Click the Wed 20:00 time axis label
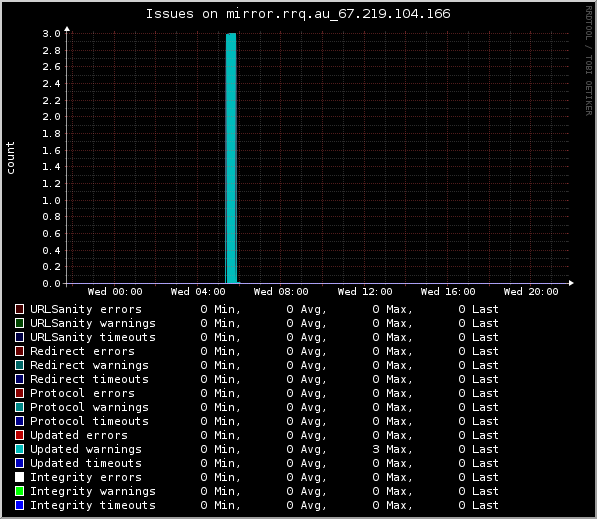This screenshot has width=597, height=519. (531, 292)
